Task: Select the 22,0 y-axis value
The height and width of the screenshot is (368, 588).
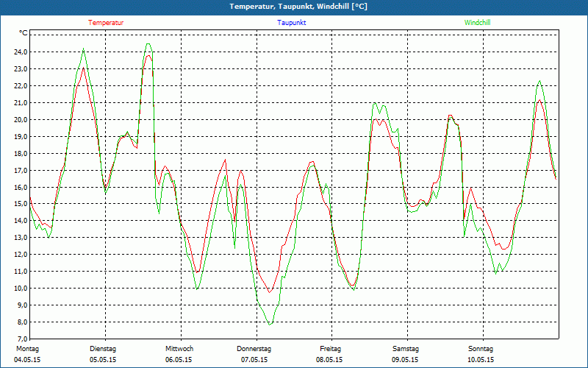Action: (x=21, y=85)
